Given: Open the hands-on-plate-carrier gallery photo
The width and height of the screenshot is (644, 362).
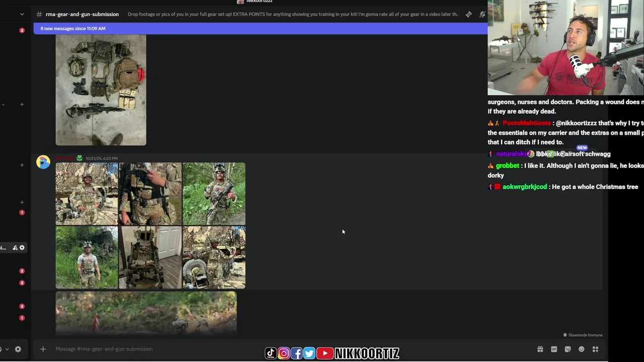Looking at the screenshot, I should [150, 194].
